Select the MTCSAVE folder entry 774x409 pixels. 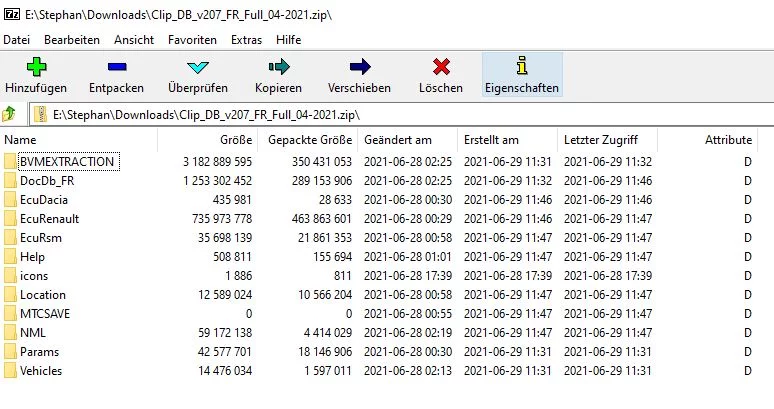[45, 313]
